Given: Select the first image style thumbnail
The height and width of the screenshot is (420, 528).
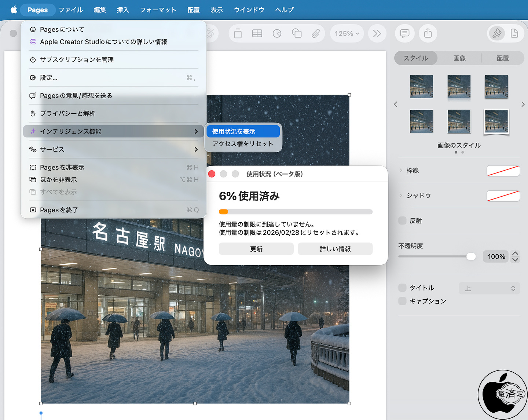Looking at the screenshot, I should click(421, 87).
